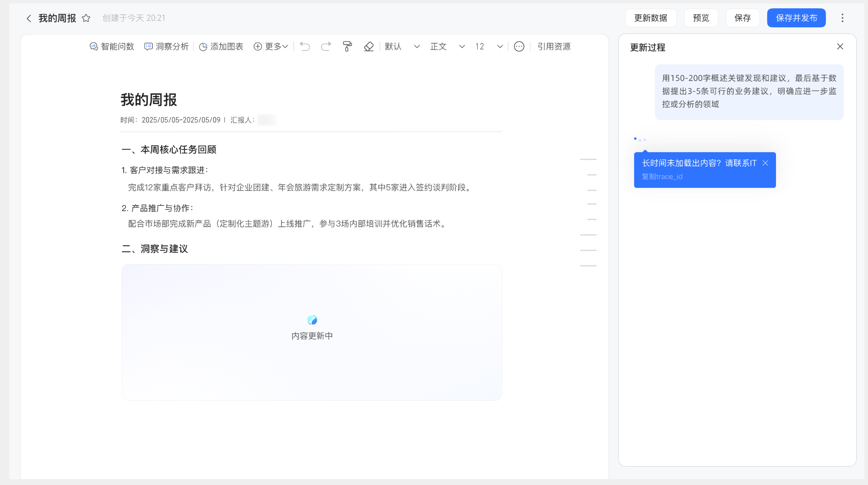Click the 内容更新中 loading block
Screen dimensions: 868x485
[312, 332]
